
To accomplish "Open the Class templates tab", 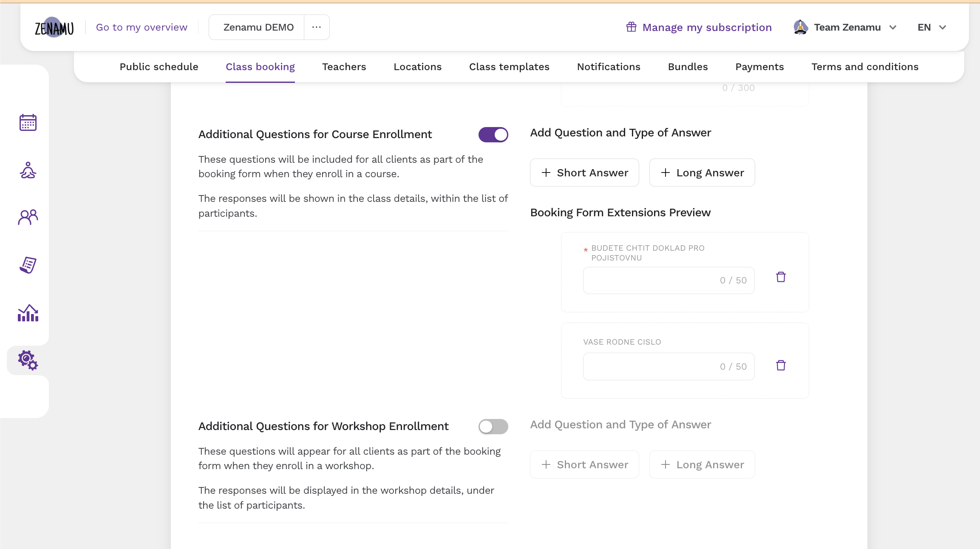I will pos(509,67).
